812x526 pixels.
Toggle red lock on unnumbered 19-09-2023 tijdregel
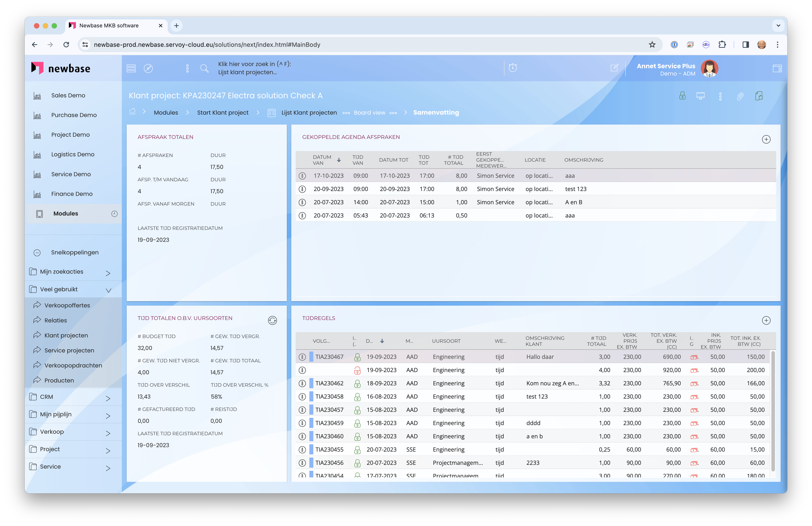coord(357,370)
